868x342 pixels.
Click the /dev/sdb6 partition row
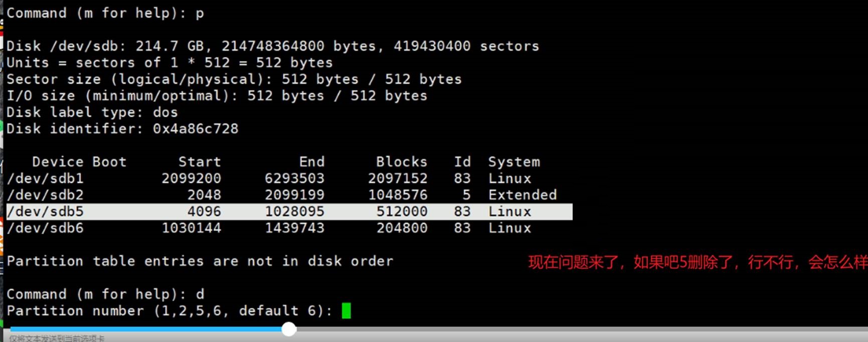click(268, 228)
